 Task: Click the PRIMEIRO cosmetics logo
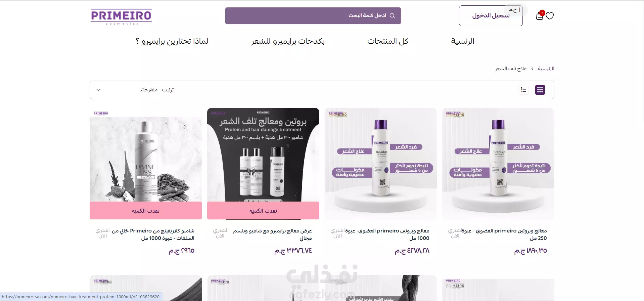tap(121, 17)
